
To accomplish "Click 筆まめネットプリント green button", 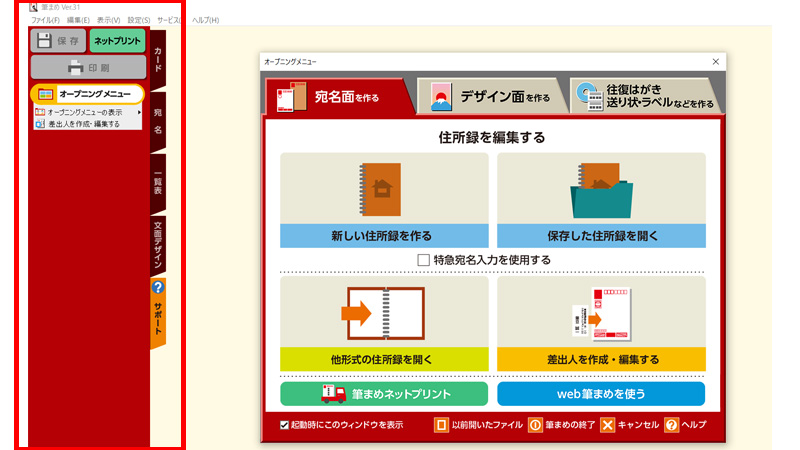I will 384,394.
